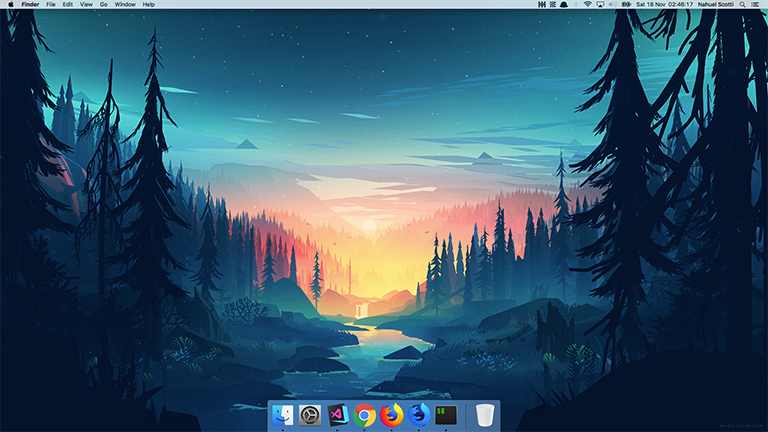Open the Go menu
Image resolution: width=768 pixels, height=432 pixels.
(x=103, y=4)
